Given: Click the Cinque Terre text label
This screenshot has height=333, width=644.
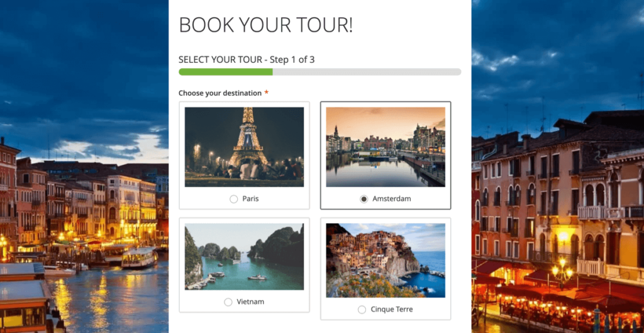Looking at the screenshot, I should [x=392, y=309].
